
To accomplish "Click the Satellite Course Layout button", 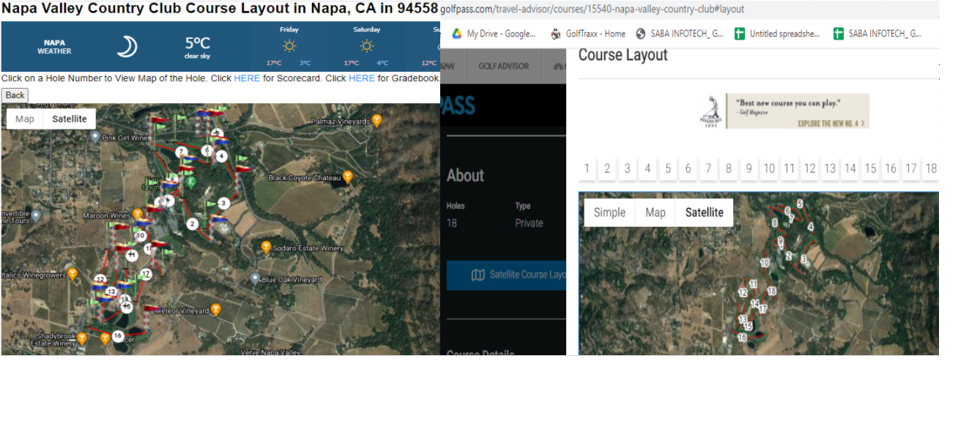I will click(506, 275).
